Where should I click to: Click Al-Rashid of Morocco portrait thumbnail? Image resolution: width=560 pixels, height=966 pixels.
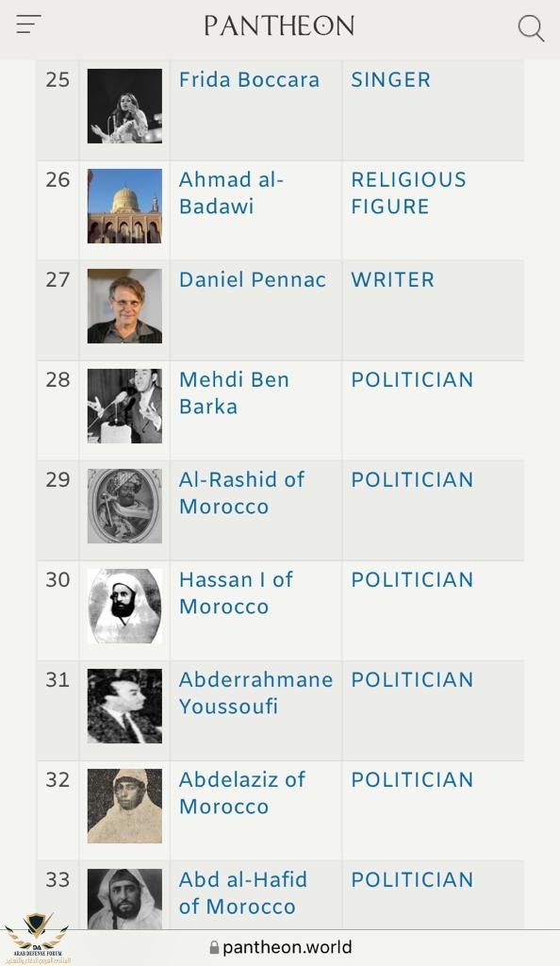(x=125, y=506)
